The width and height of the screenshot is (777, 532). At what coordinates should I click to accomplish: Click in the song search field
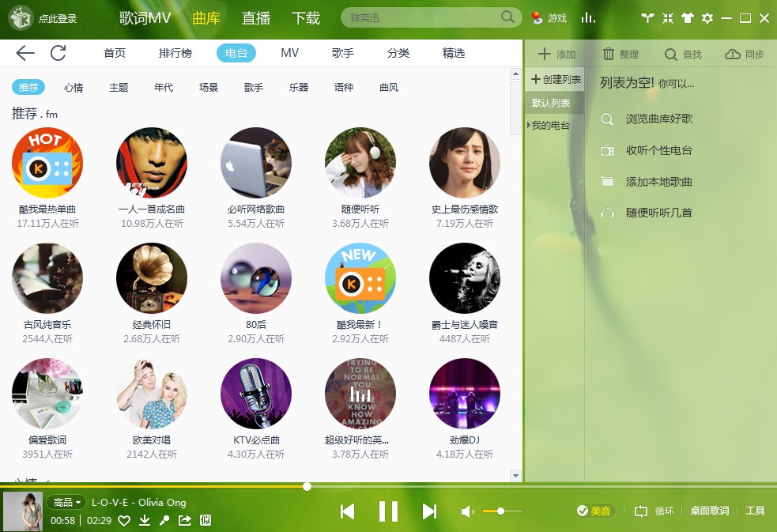[423, 17]
